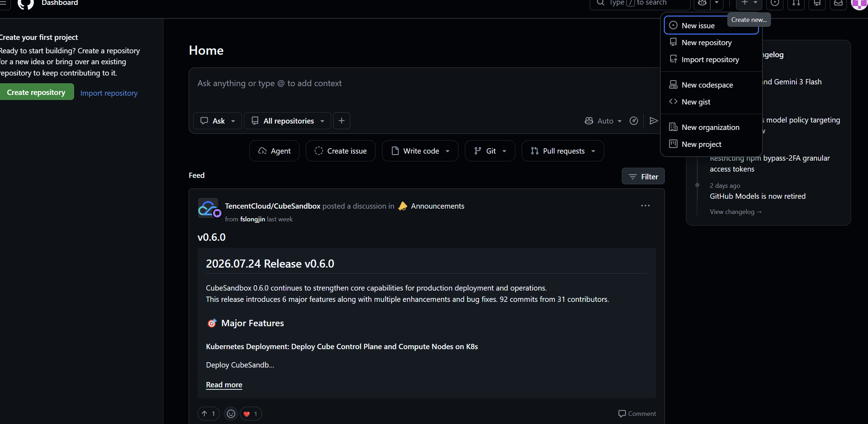
Task: Open the TencentCloud/CubeSandbox repository link
Action: coord(273,206)
